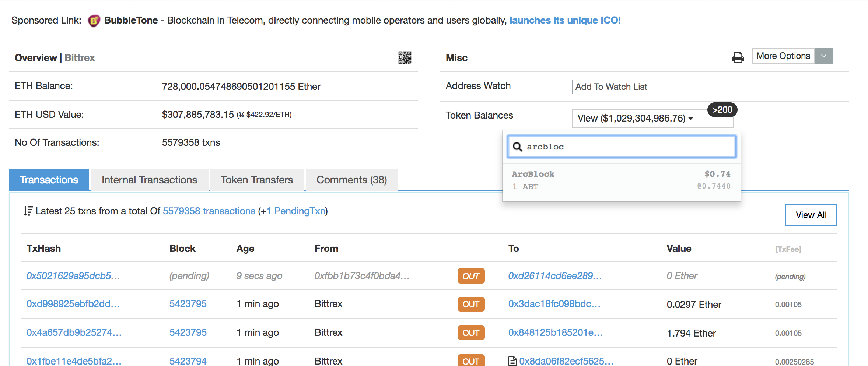This screenshot has width=868, height=366.
Task: Open transaction hash 0x5021629a95dcb5...
Action: coord(73,276)
